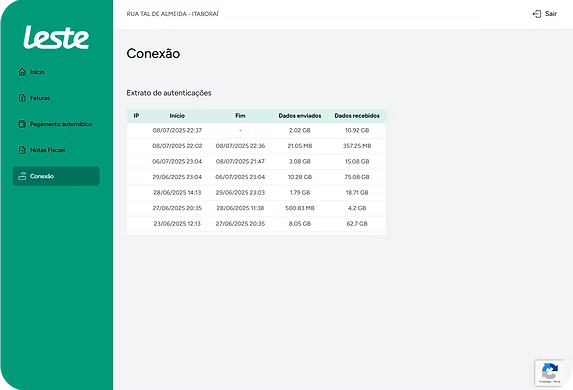Click end time 29/06/2025 23:03

(240, 192)
